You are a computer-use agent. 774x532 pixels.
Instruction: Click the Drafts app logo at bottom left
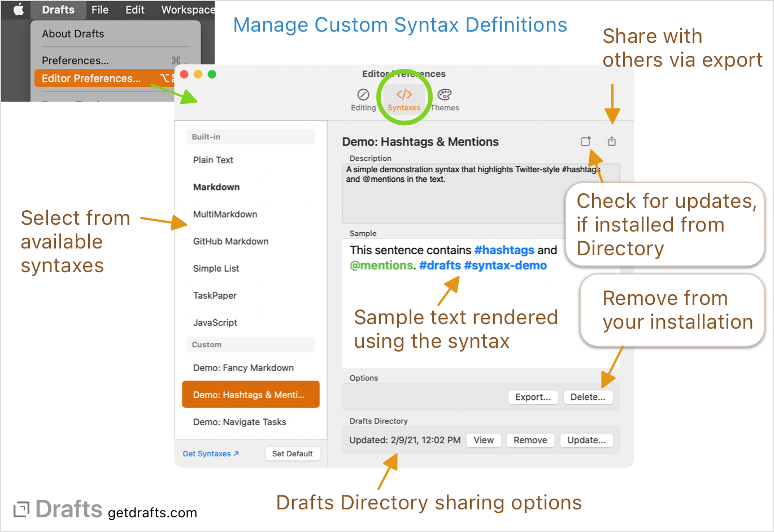23,509
